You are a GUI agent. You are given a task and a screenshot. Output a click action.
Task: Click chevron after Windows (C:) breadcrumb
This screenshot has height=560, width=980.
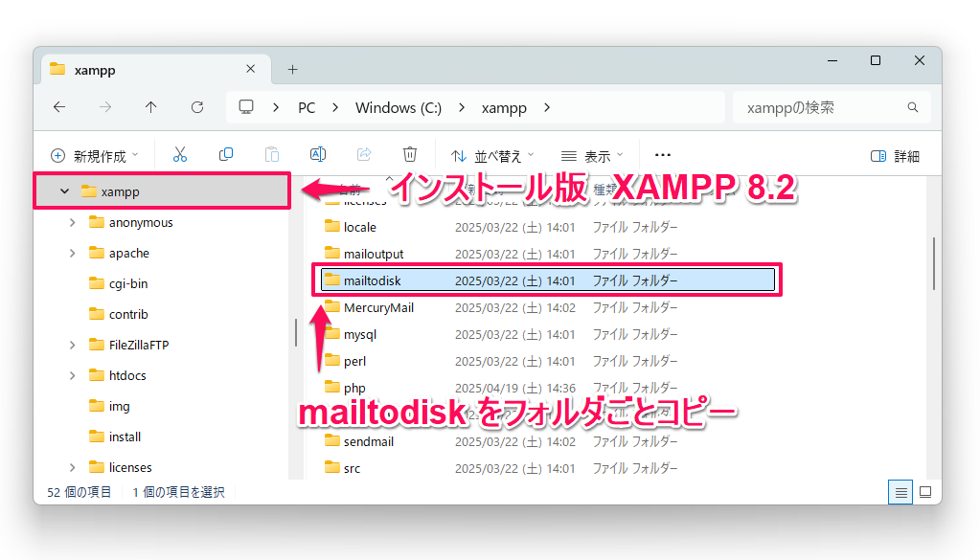point(462,107)
